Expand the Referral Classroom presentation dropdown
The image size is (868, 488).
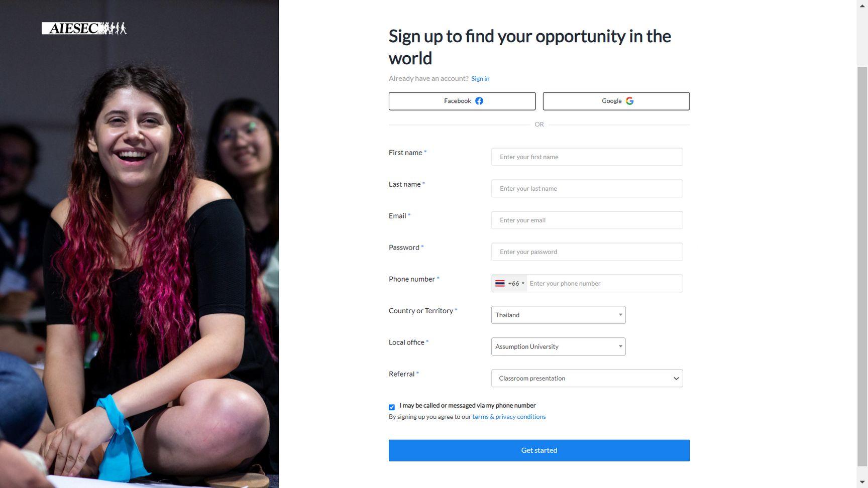[x=587, y=378]
